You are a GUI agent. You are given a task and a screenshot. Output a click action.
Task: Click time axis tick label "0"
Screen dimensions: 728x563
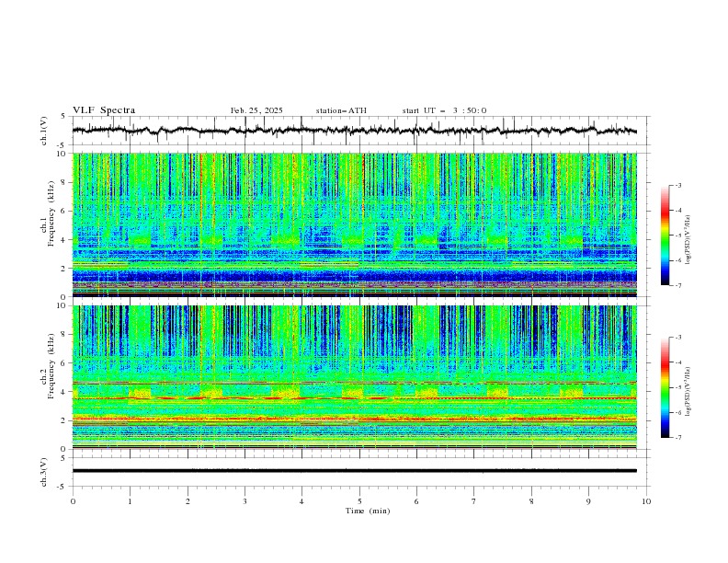point(73,501)
